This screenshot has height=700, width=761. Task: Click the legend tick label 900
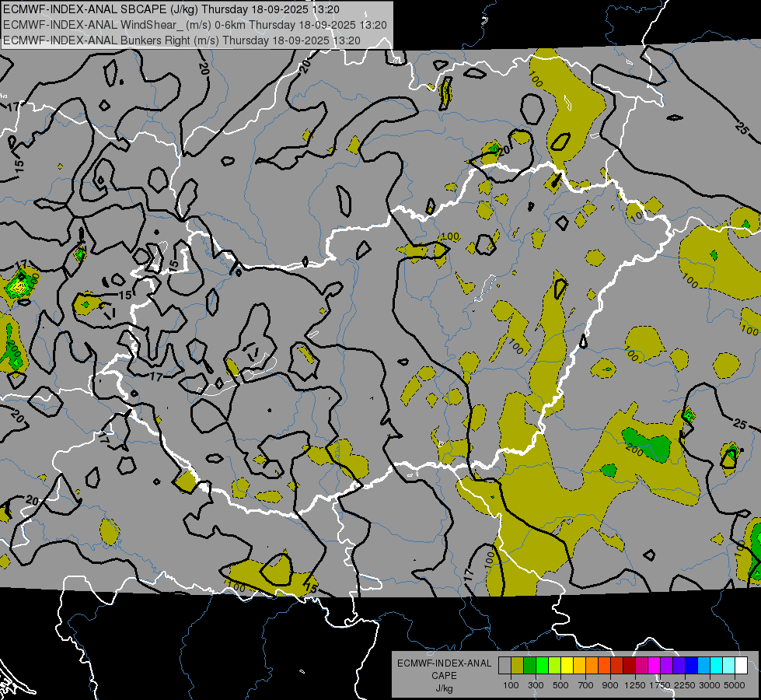610,684
